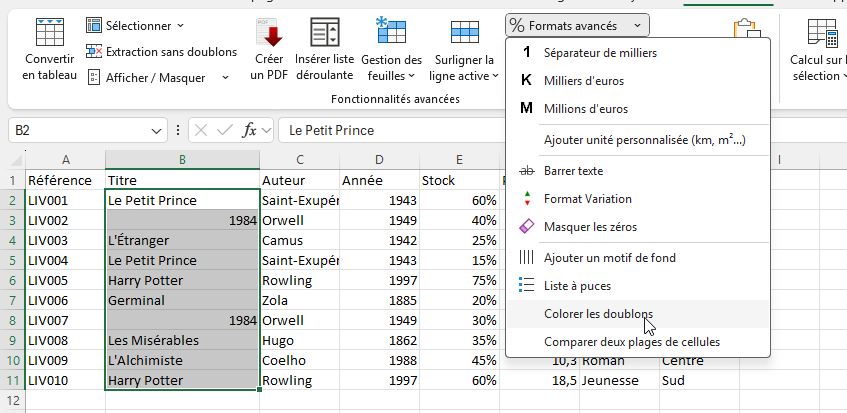
Task: Click the formula bar confirm checkmark icon
Action: (224, 130)
